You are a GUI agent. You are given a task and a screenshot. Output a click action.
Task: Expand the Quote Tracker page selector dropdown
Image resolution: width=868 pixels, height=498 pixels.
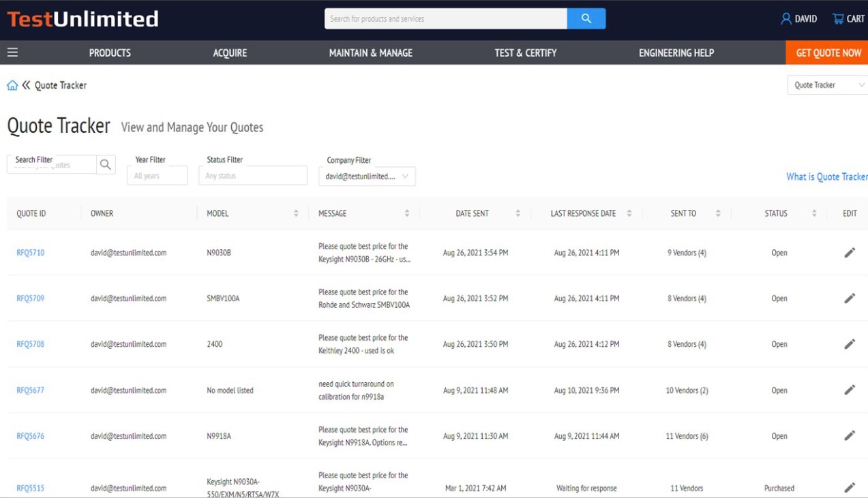click(827, 84)
